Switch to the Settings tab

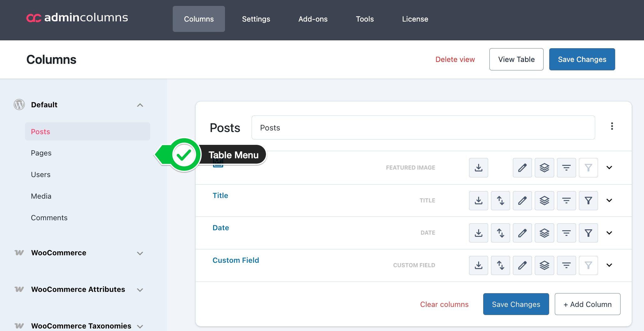256,19
